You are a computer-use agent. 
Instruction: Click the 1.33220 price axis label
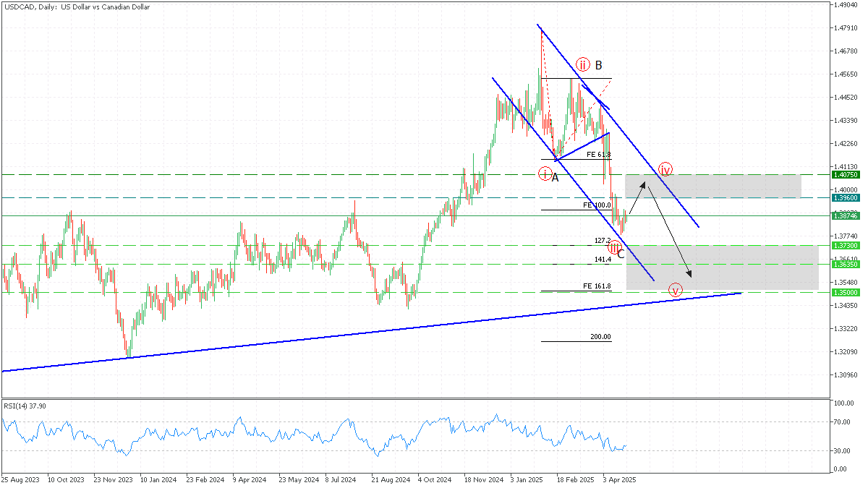tap(846, 329)
